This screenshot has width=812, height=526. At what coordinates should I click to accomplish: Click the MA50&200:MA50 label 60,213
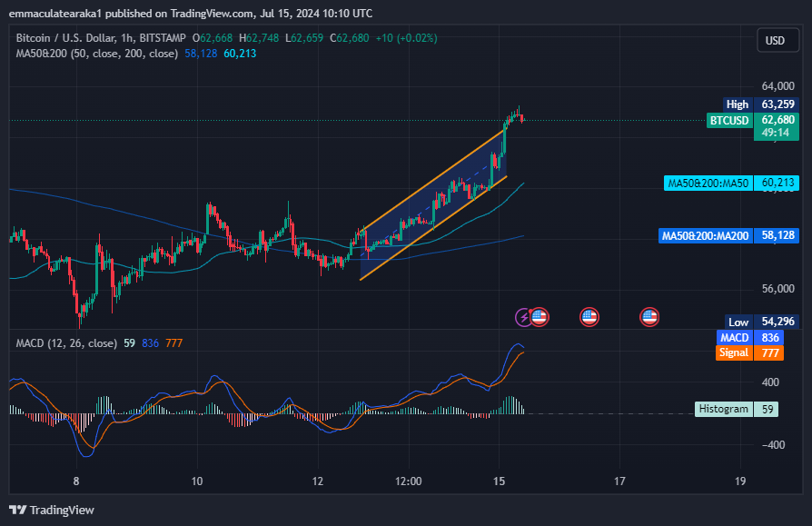(x=731, y=183)
